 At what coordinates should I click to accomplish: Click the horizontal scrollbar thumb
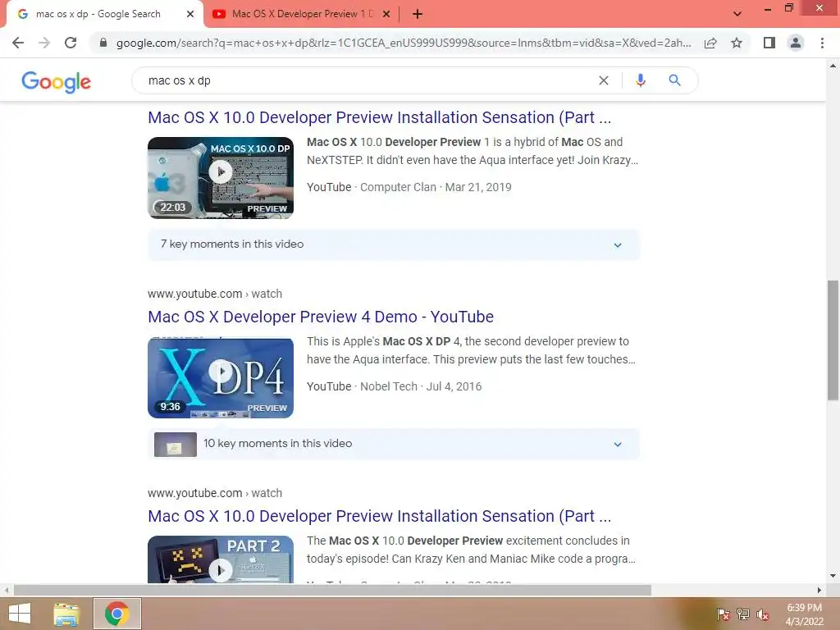(332, 591)
